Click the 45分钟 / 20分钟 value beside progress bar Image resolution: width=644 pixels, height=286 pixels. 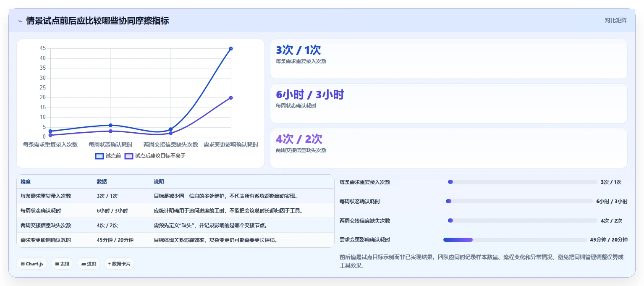point(609,240)
